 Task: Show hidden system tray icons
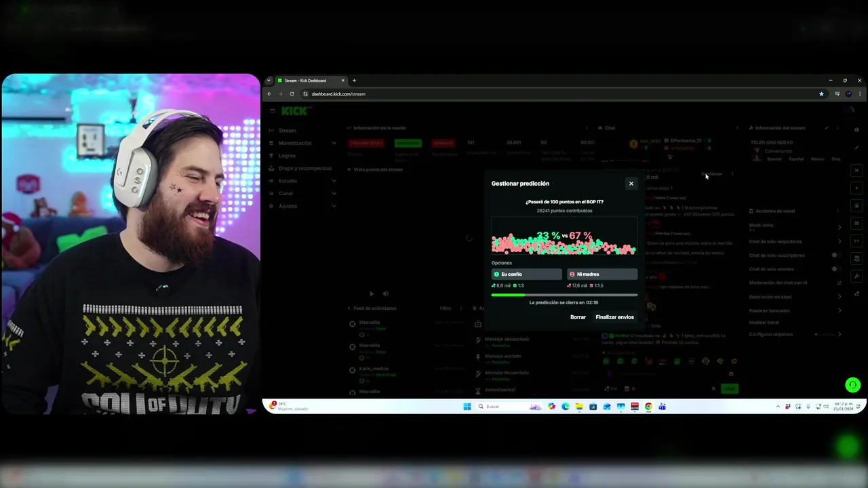tap(778, 407)
